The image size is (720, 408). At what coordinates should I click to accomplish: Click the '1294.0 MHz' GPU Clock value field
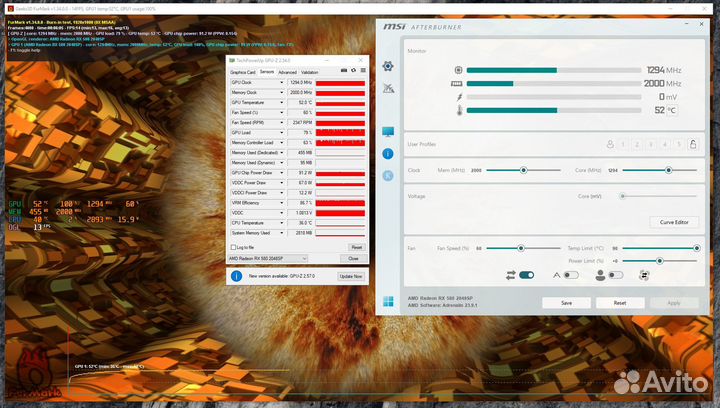(x=300, y=83)
